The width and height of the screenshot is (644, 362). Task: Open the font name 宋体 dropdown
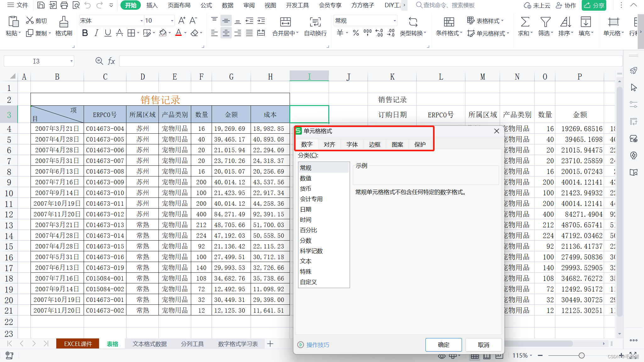pos(141,21)
